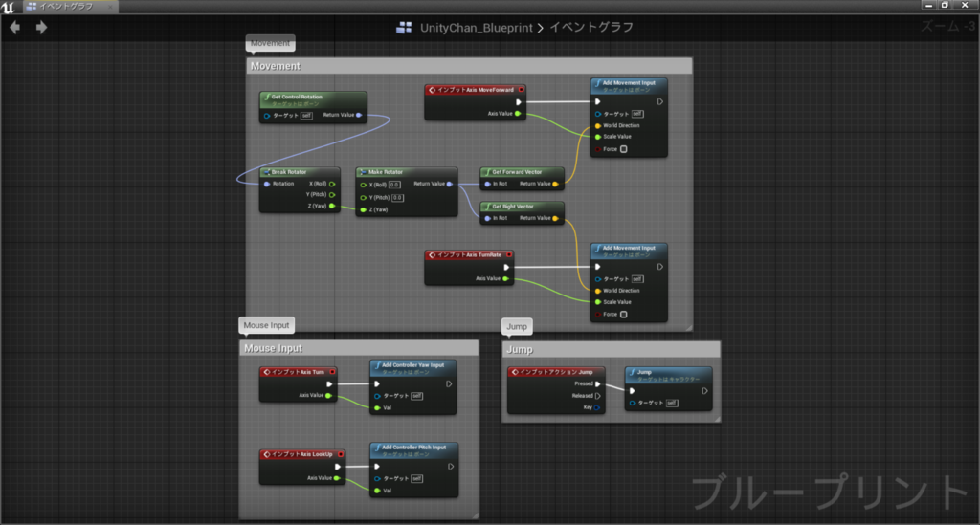Click the target pin on the Jump function node
This screenshot has width=980, height=525.
coord(633,404)
